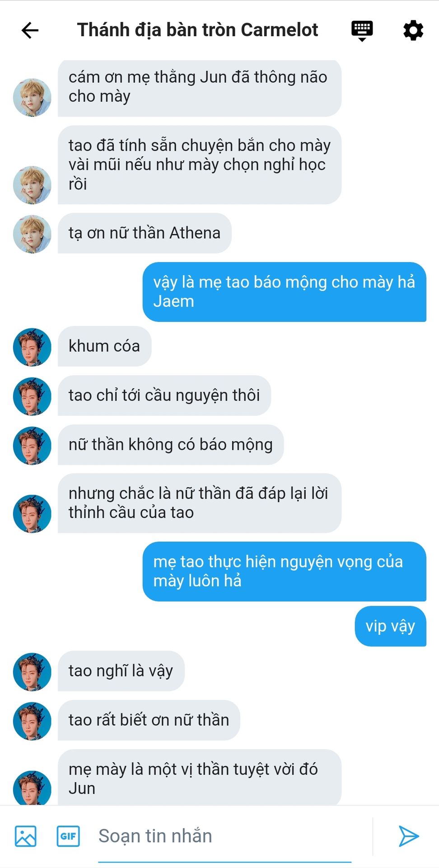
Task: Select 'tao chỉ tới cầu nguyện thôi' bubble
Action: tap(164, 396)
